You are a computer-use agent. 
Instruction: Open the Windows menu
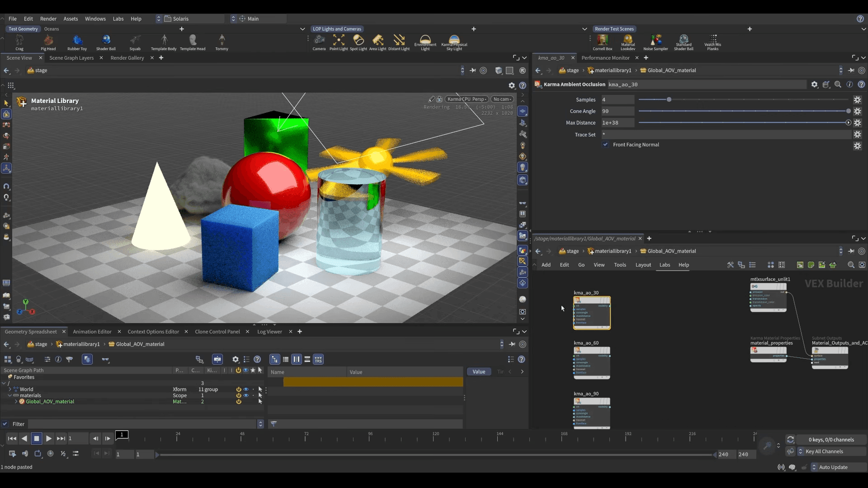click(95, 19)
